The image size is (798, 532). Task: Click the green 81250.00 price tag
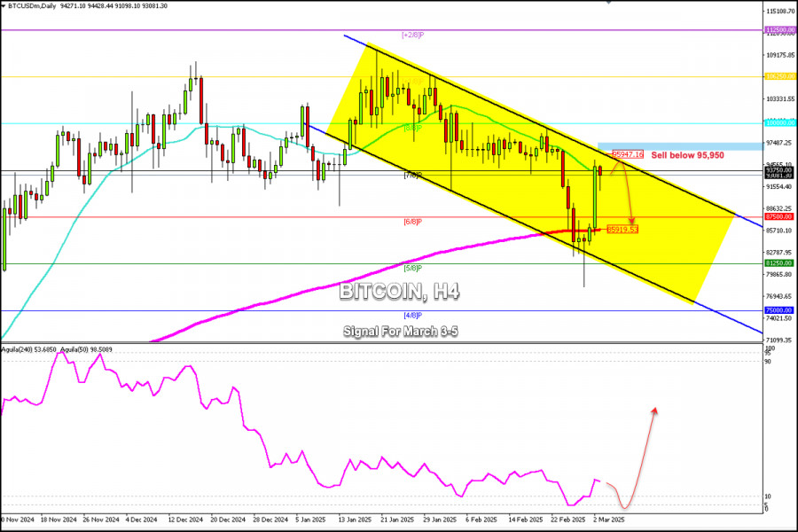click(x=779, y=263)
